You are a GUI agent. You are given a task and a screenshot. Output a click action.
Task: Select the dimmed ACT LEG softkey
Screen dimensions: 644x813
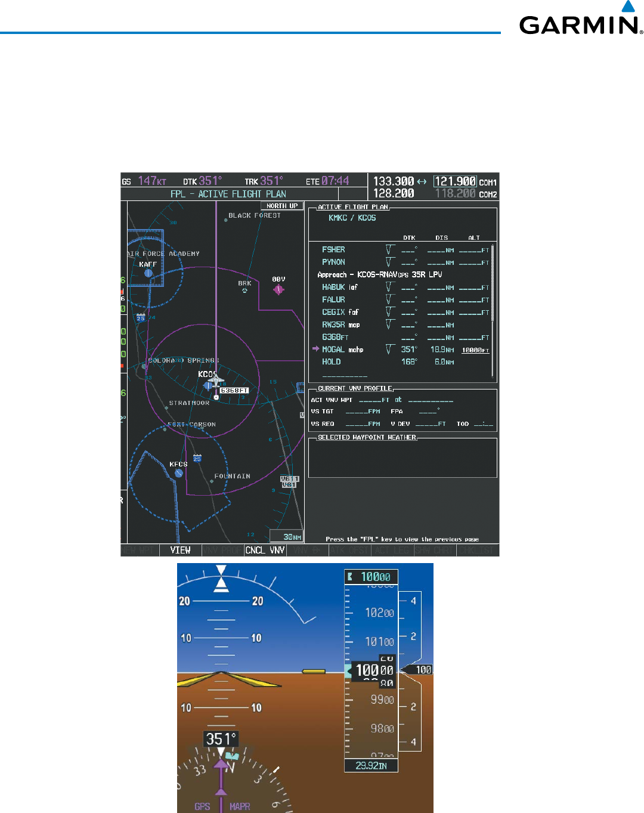coord(392,550)
